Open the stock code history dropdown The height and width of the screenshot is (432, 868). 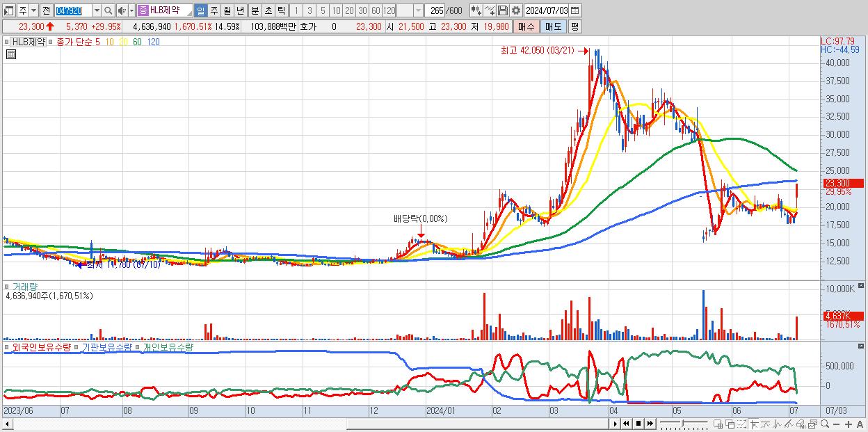[97, 10]
